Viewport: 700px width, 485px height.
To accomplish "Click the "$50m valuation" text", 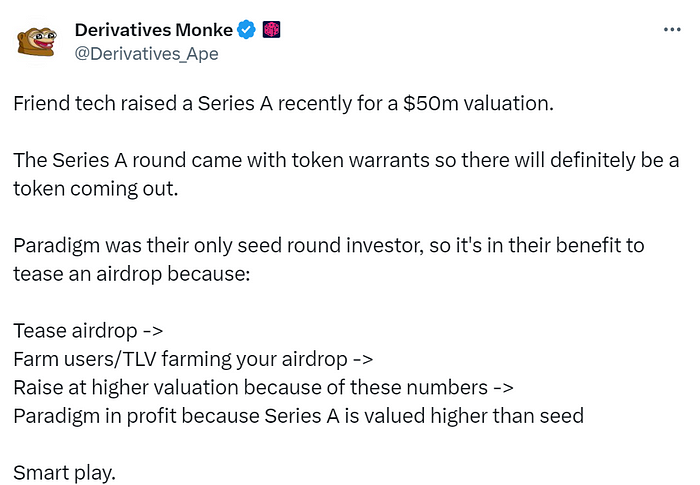I will (x=502, y=104).
